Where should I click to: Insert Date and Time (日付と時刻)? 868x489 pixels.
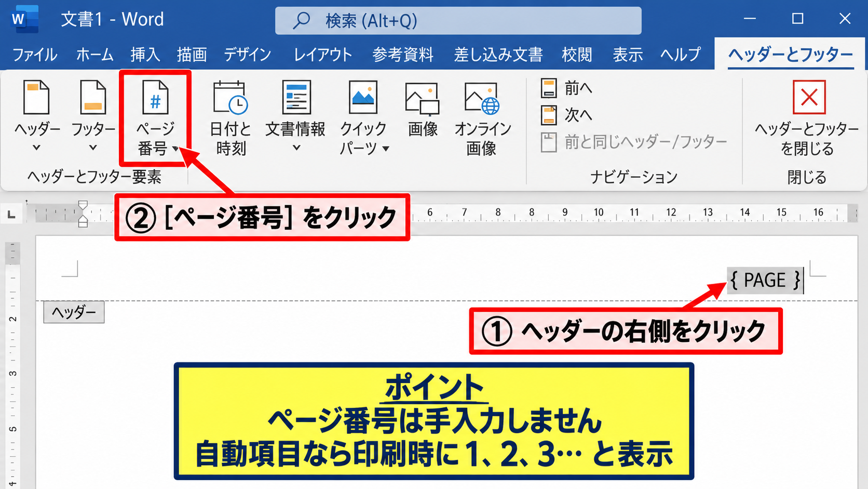[230, 117]
